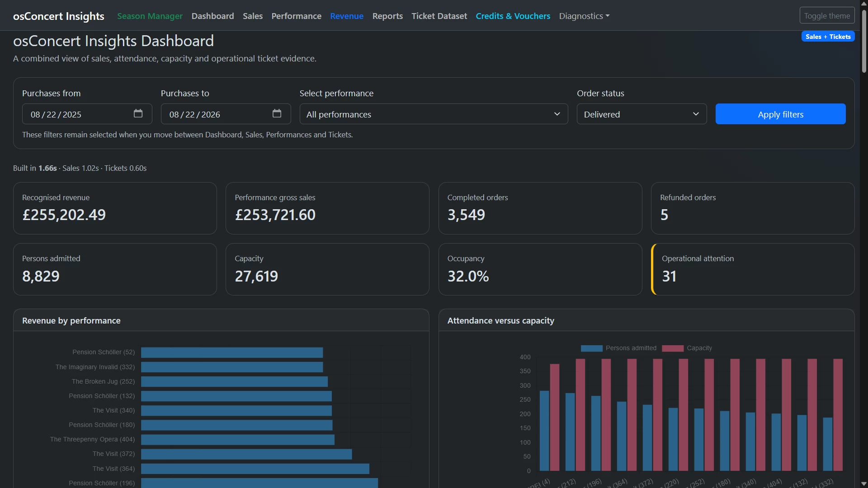Expand the Diagnostics menu
Screen dimensions: 868x488
[x=584, y=16]
